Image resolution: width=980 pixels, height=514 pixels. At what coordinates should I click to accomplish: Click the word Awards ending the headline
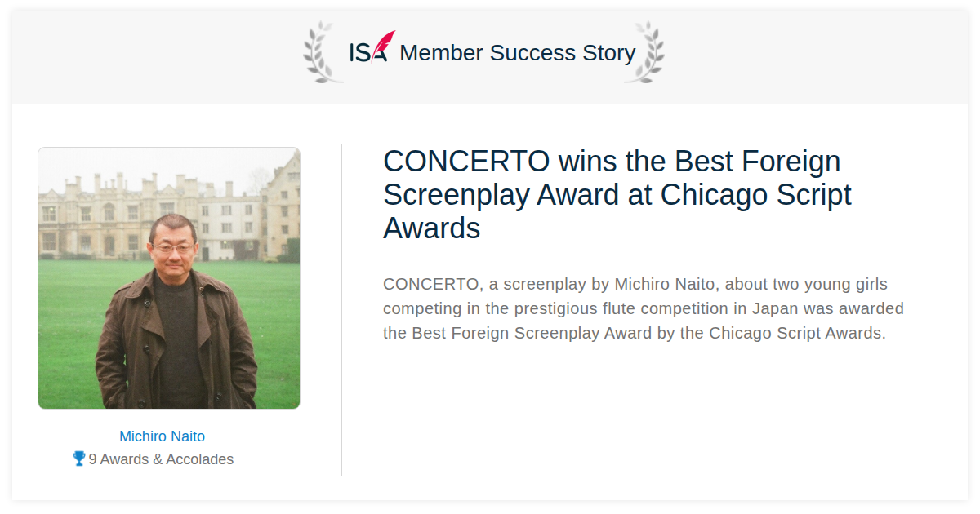click(432, 228)
